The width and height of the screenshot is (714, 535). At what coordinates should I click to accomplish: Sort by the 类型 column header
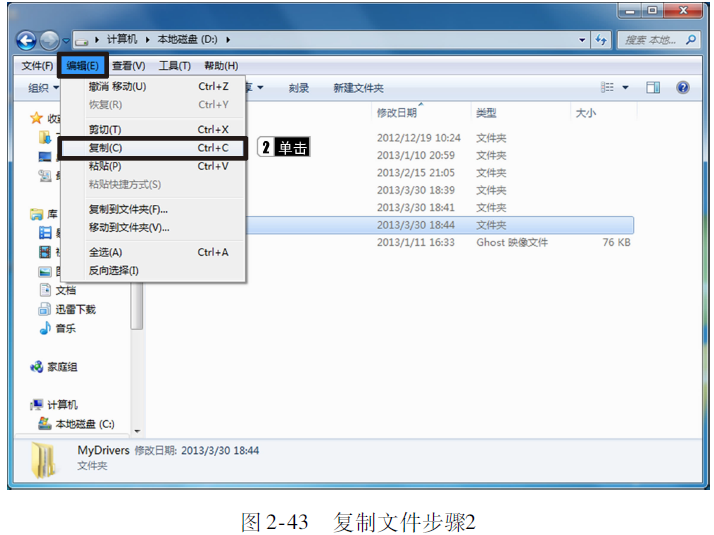point(486,113)
